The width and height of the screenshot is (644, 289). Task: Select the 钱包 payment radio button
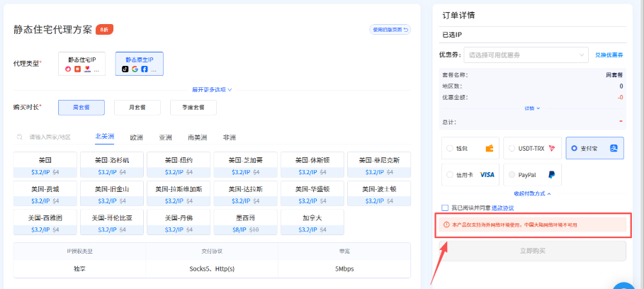449,148
